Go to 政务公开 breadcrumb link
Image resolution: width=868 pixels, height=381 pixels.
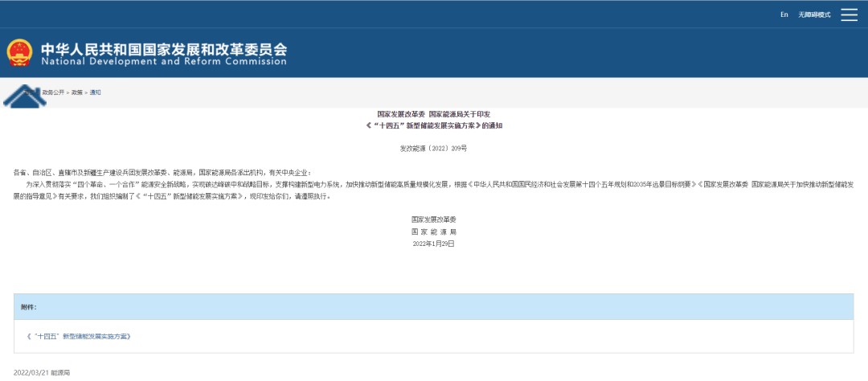point(53,92)
